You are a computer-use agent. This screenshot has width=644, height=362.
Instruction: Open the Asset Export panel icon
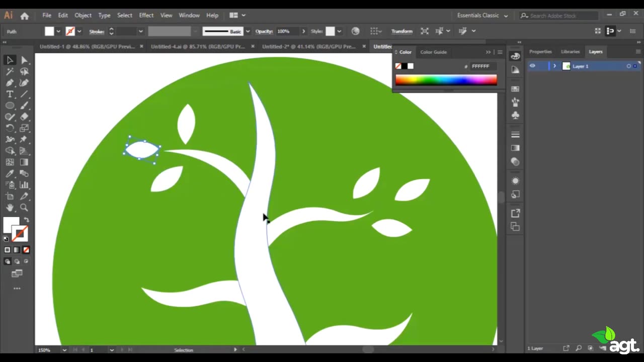point(515,213)
